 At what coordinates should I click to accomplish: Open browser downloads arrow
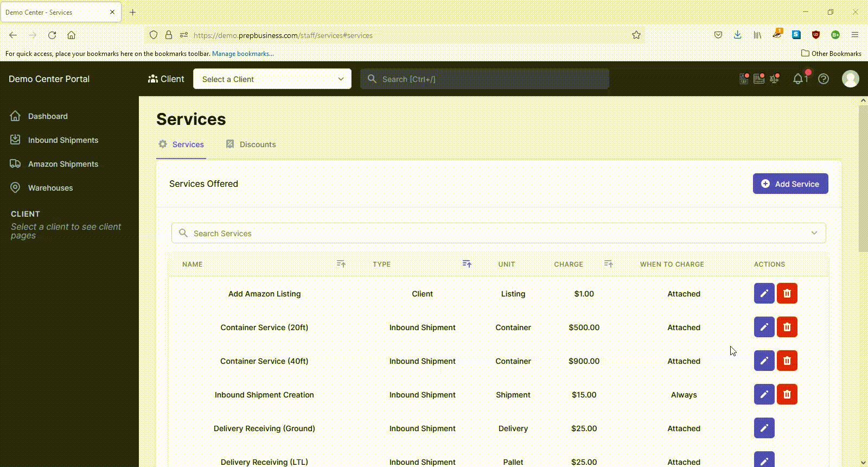point(737,35)
